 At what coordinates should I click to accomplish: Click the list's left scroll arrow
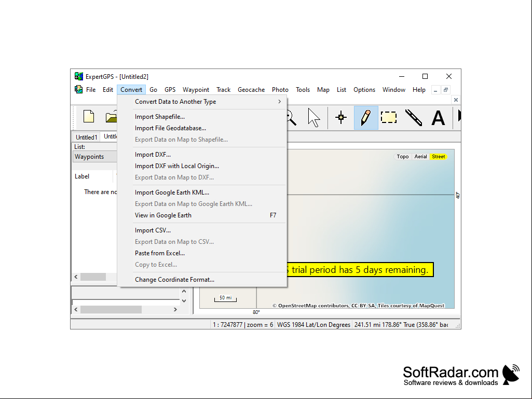[x=76, y=277]
